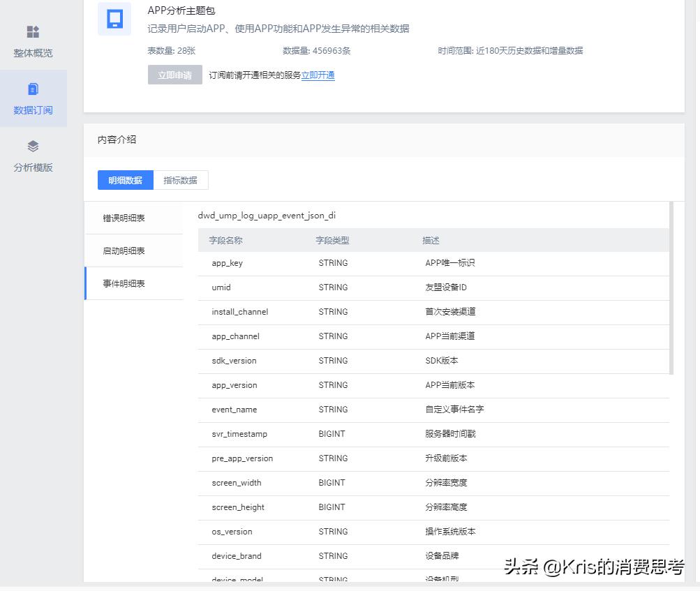The image size is (700, 591).
Task: Open 分析模版 using its layers icon
Action: [32, 147]
